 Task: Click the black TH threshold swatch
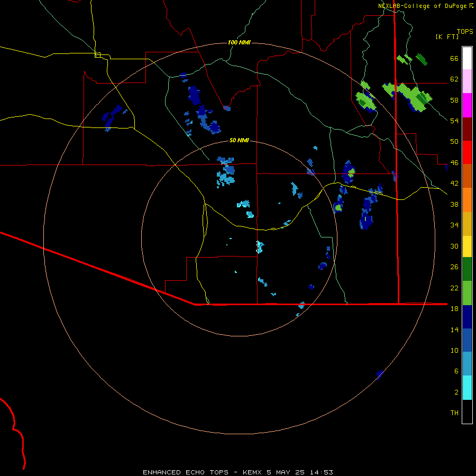467,411
